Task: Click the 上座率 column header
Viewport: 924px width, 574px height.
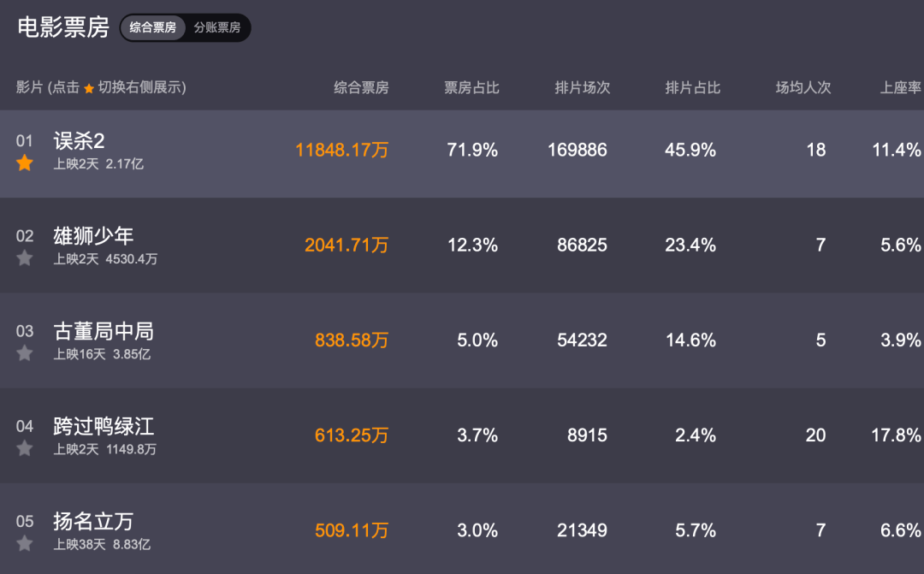Action: coord(901,87)
